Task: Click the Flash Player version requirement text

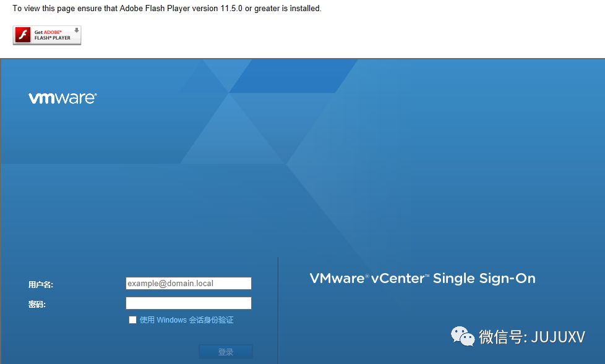Action: tap(166, 9)
